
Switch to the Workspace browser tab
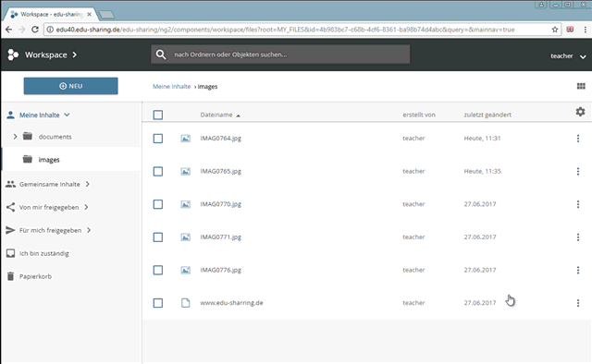(51, 15)
